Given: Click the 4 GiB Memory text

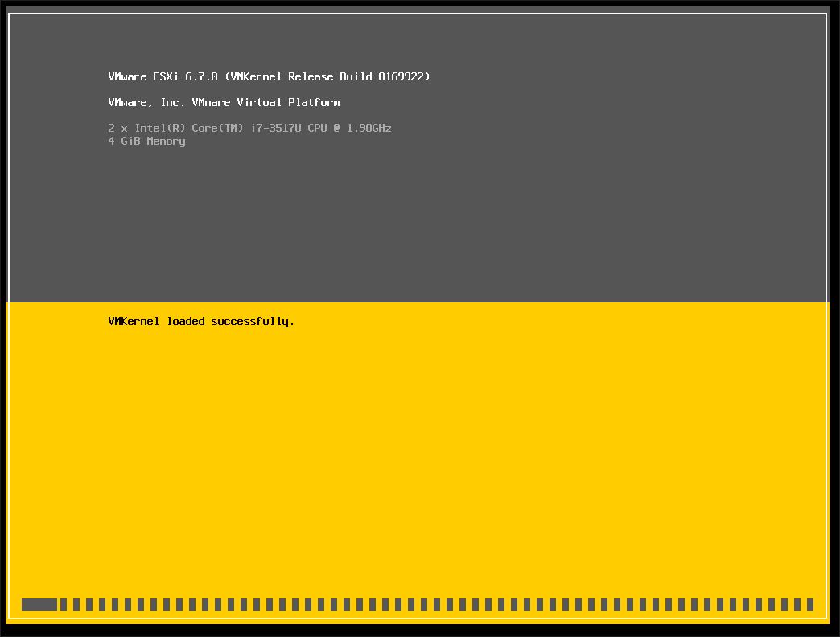Looking at the screenshot, I should pyautogui.click(x=146, y=142).
